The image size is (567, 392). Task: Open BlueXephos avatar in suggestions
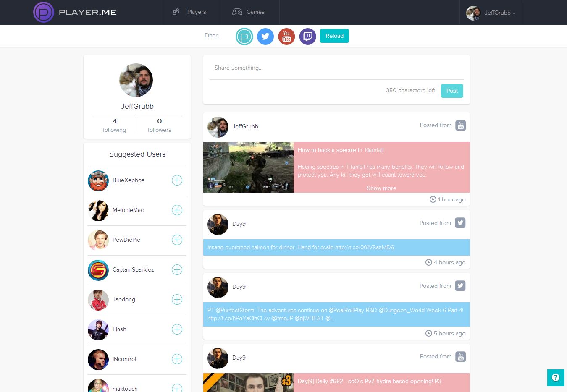click(x=98, y=181)
